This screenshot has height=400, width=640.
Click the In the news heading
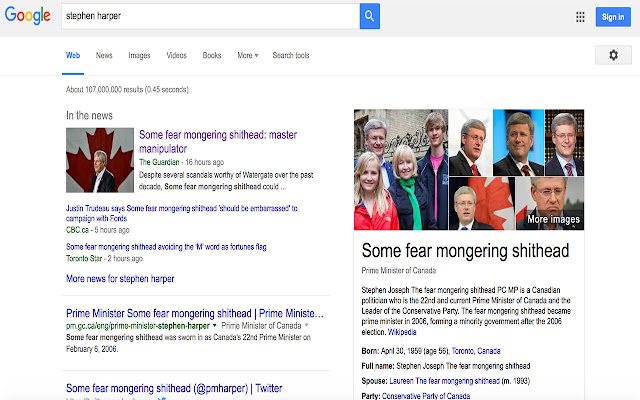[x=89, y=116]
